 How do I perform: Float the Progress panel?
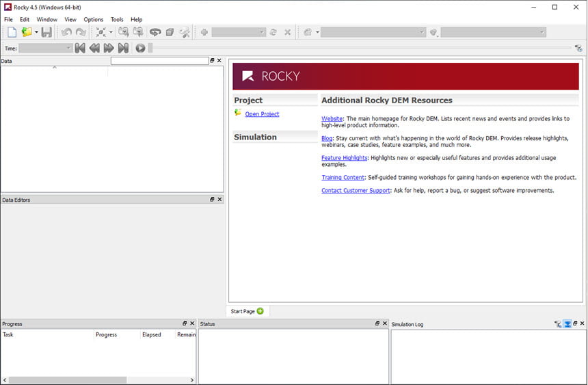(x=185, y=323)
